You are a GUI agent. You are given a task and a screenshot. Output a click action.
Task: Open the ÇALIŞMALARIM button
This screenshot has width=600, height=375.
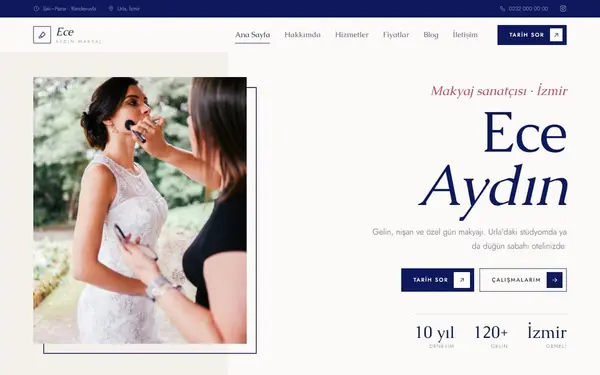[x=523, y=280]
